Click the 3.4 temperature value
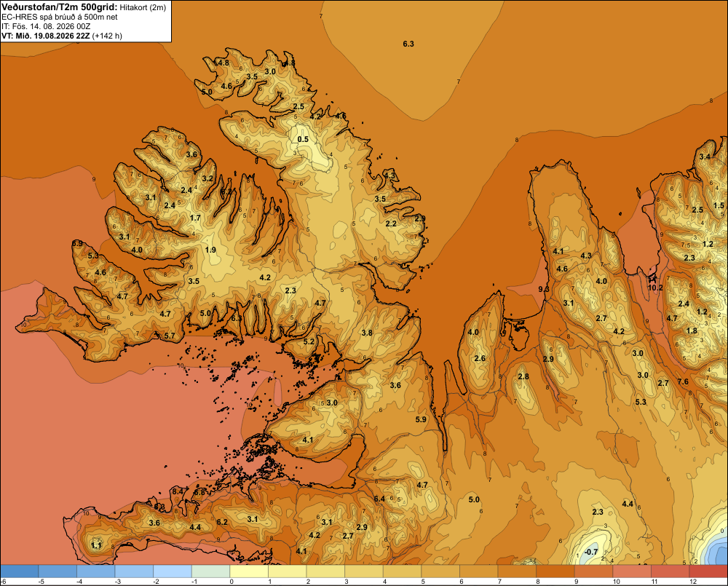The image size is (728, 586). pos(705,157)
